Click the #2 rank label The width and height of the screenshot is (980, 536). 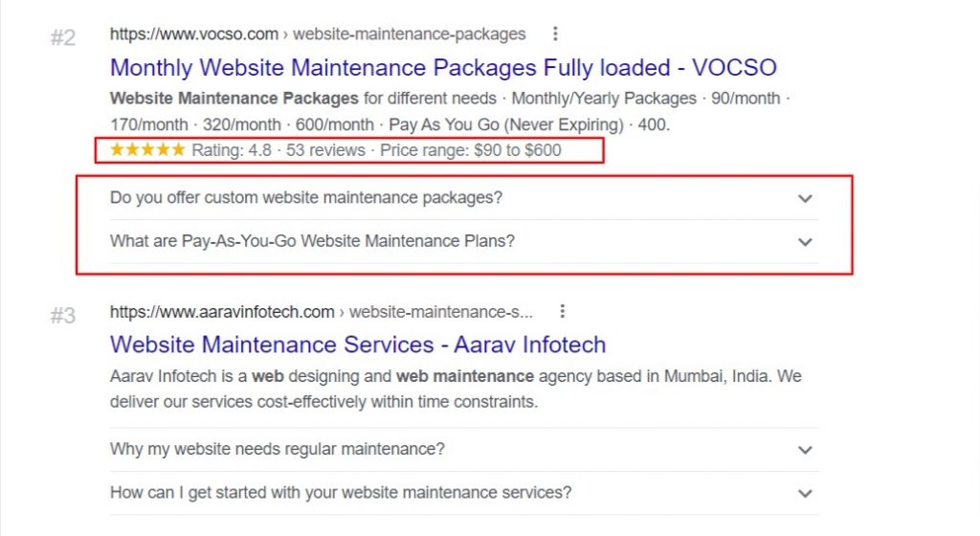(62, 39)
